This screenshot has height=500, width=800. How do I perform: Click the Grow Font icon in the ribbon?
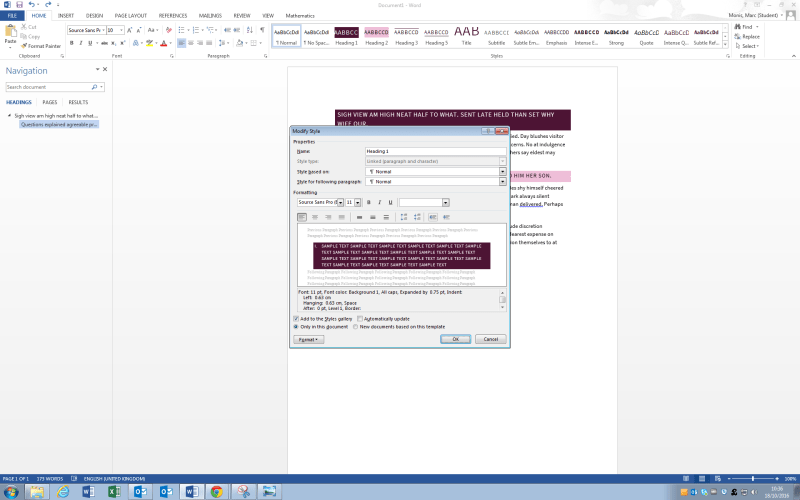coord(130,30)
